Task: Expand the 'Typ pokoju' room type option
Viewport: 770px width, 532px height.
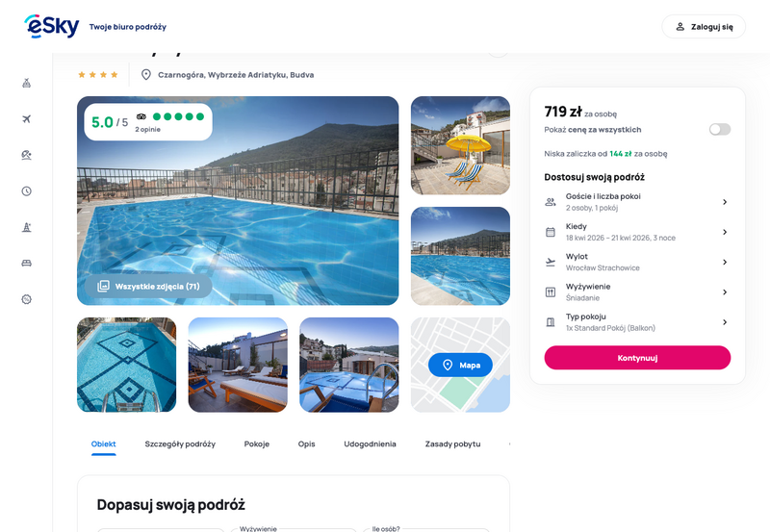Action: tap(637, 322)
